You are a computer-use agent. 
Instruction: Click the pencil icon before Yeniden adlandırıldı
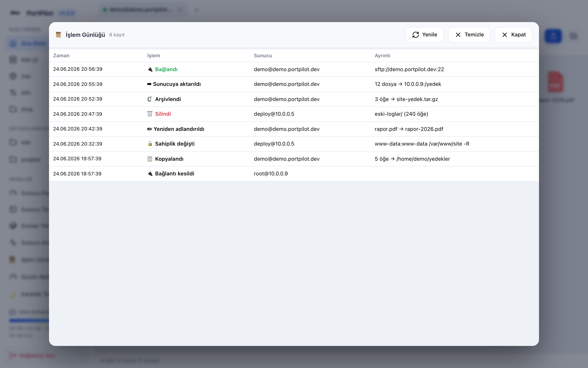tap(149, 129)
